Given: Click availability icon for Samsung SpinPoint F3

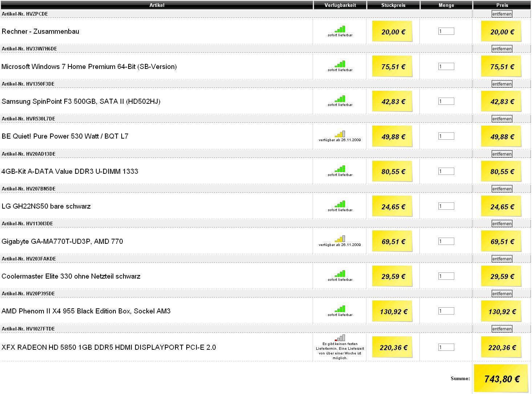Looking at the screenshot, I should click(340, 99).
